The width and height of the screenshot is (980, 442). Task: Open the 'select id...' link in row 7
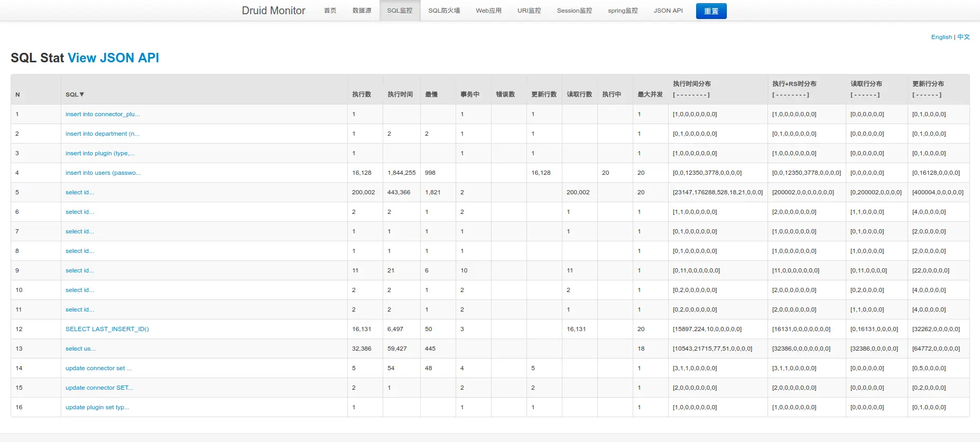pyautogui.click(x=80, y=231)
